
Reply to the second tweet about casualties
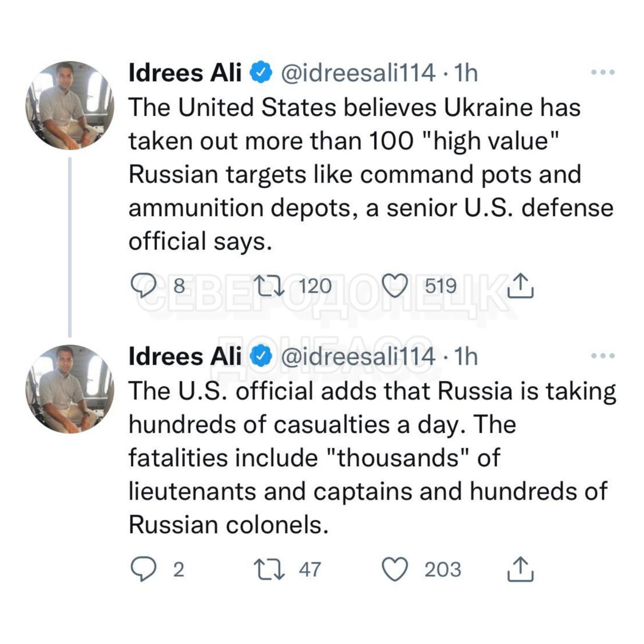click(143, 570)
